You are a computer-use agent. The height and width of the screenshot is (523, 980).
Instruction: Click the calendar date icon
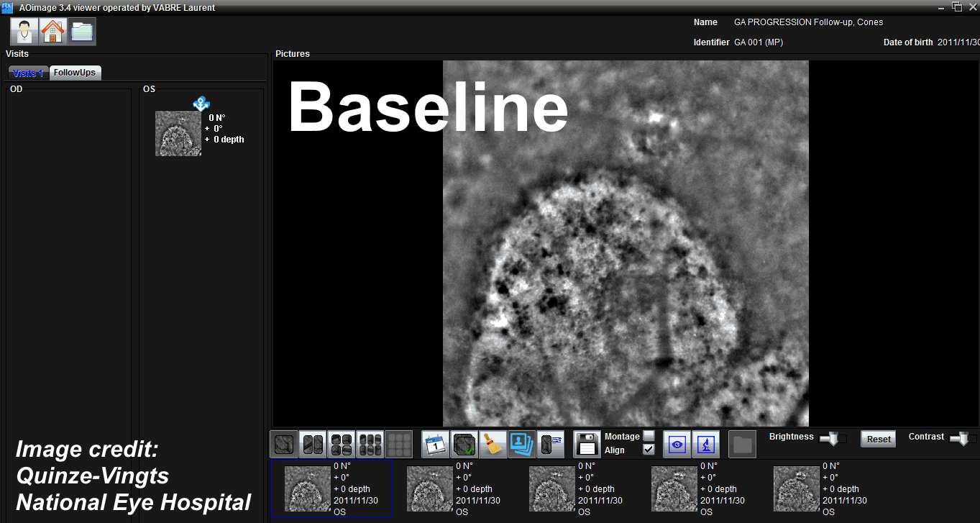pos(435,445)
